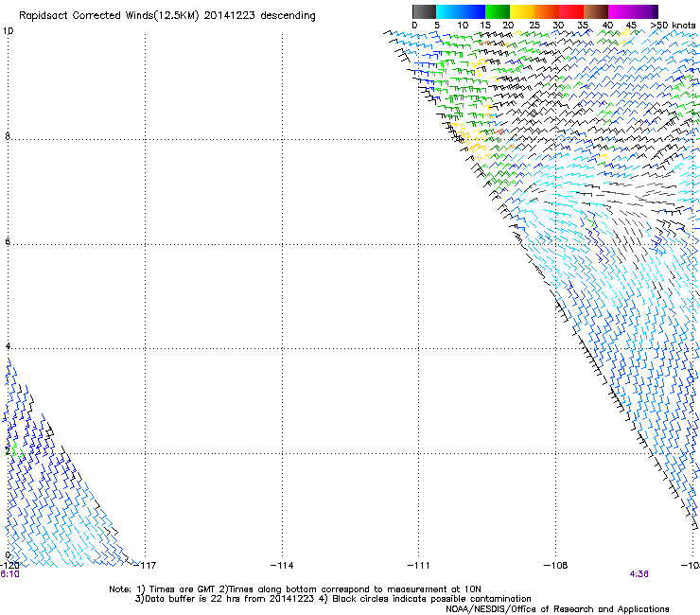Click the longitude label -117
The image size is (700, 615).
(x=146, y=566)
